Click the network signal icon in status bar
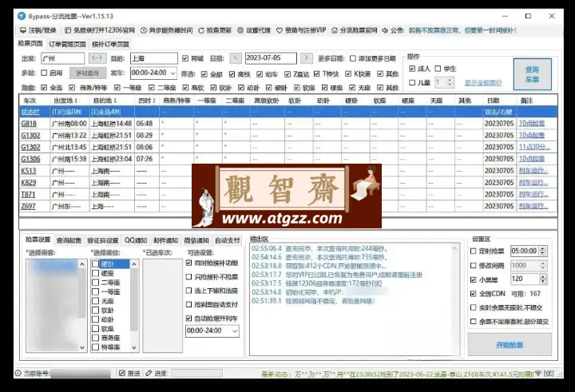575x392 pixels. click(x=538, y=374)
